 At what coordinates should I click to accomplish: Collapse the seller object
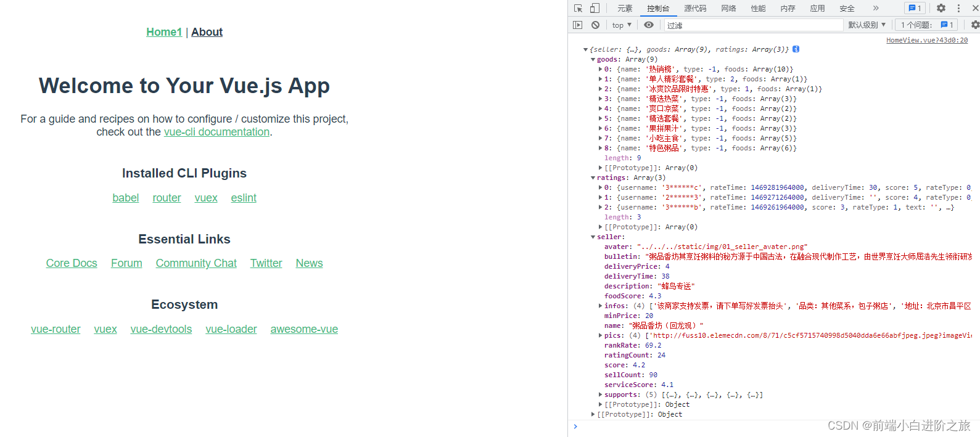pos(593,237)
